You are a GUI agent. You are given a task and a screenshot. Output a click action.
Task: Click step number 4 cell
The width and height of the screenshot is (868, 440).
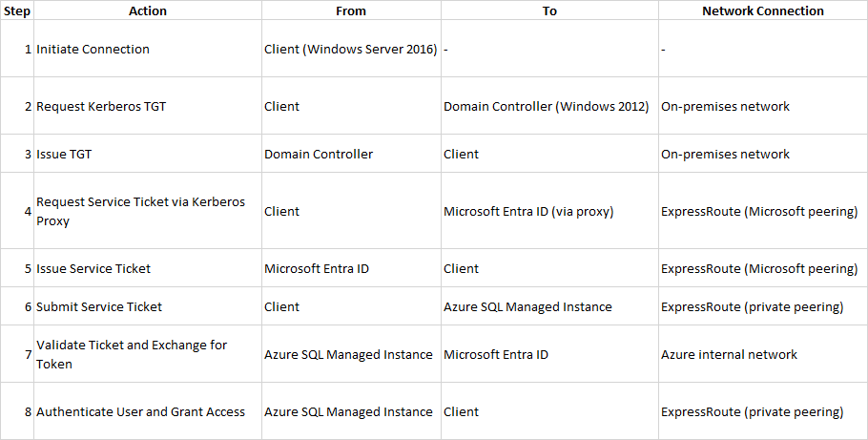point(16,211)
